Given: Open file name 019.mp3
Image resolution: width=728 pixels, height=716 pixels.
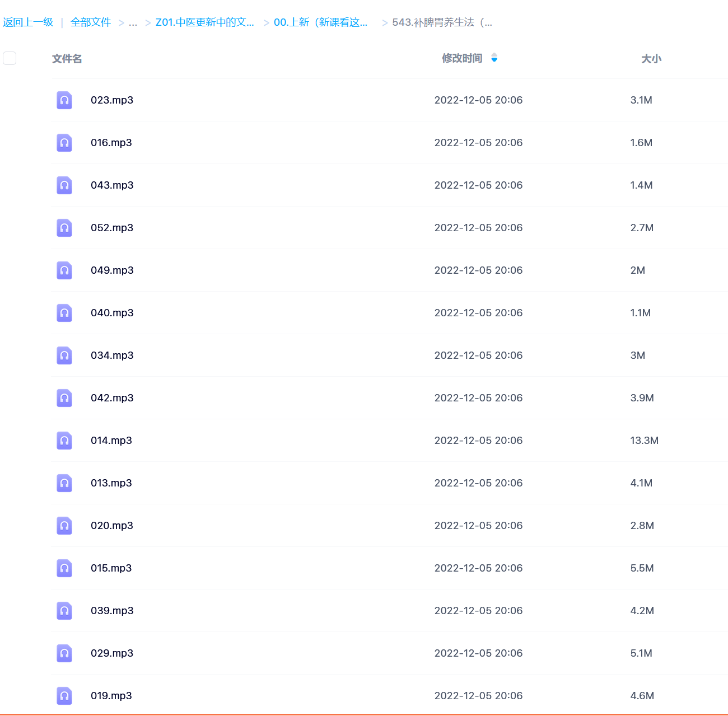Looking at the screenshot, I should 111,696.
